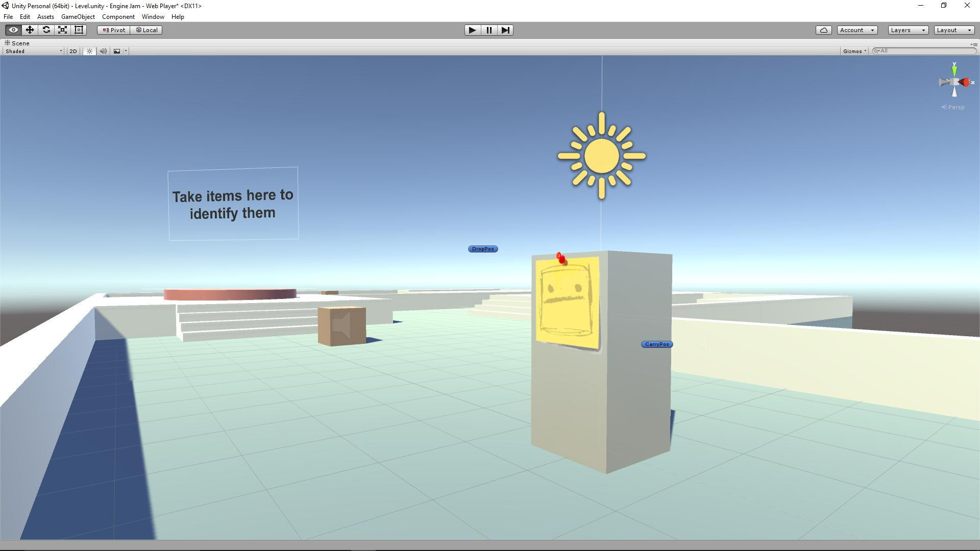Click the scene search field
980x551 pixels.
point(924,51)
